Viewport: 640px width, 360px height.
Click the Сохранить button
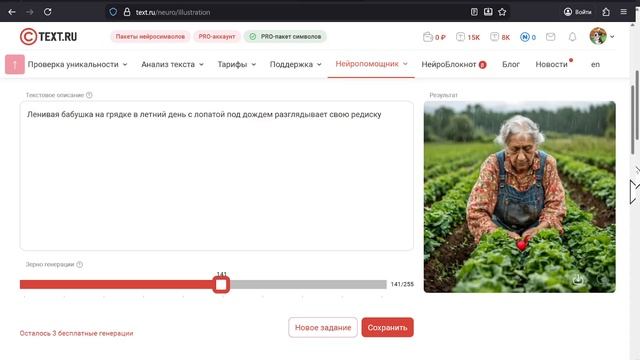click(x=387, y=327)
